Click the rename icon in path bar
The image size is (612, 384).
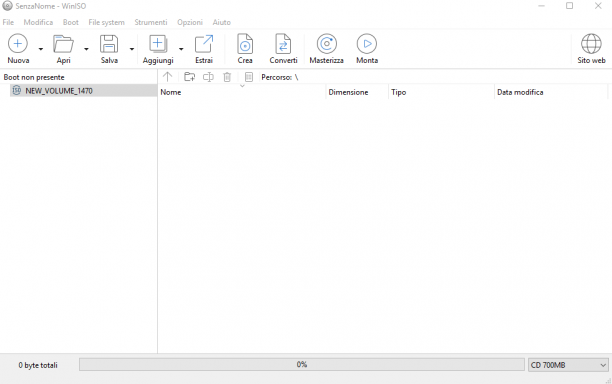[208, 77]
